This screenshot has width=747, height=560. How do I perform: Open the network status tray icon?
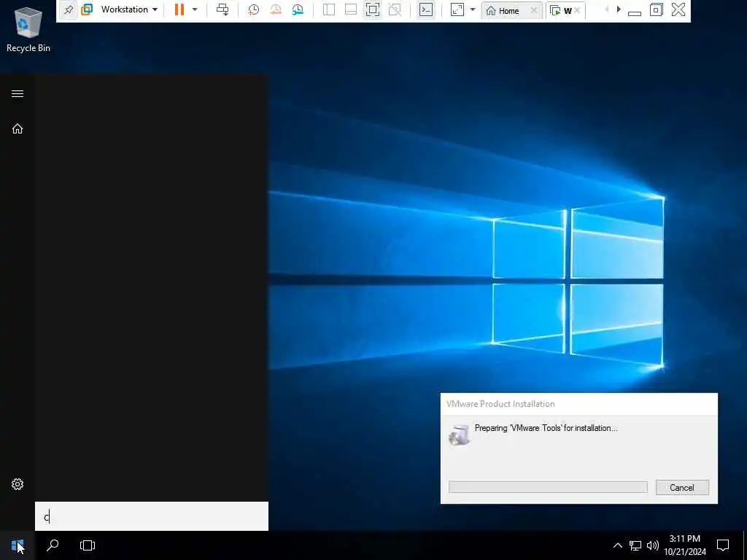pyautogui.click(x=635, y=545)
